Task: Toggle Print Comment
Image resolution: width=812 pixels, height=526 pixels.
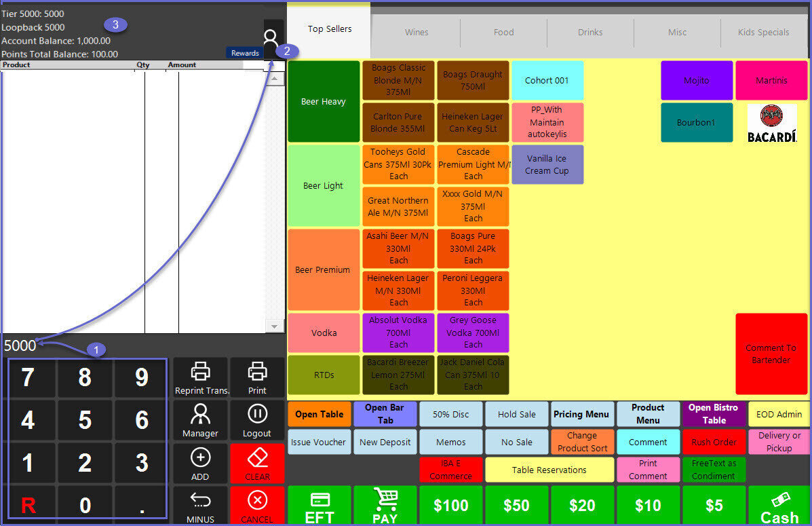Action: click(648, 470)
